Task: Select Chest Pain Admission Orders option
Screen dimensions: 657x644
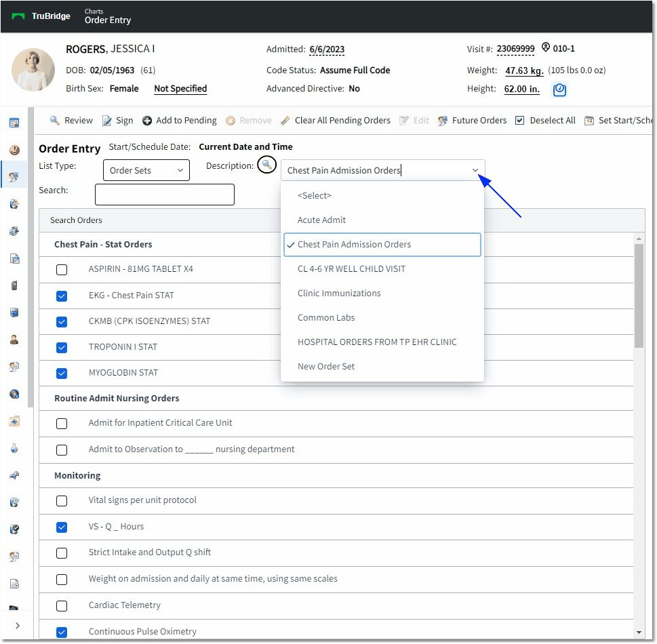Action: coord(382,245)
